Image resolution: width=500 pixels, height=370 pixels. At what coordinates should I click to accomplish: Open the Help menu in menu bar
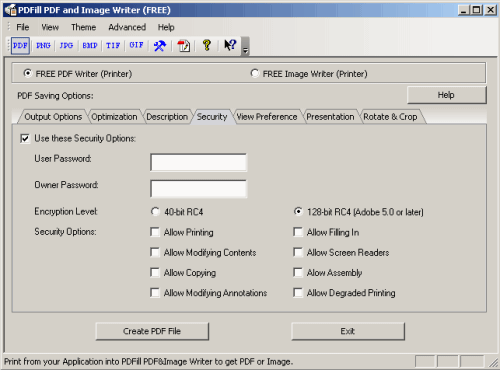tap(166, 27)
